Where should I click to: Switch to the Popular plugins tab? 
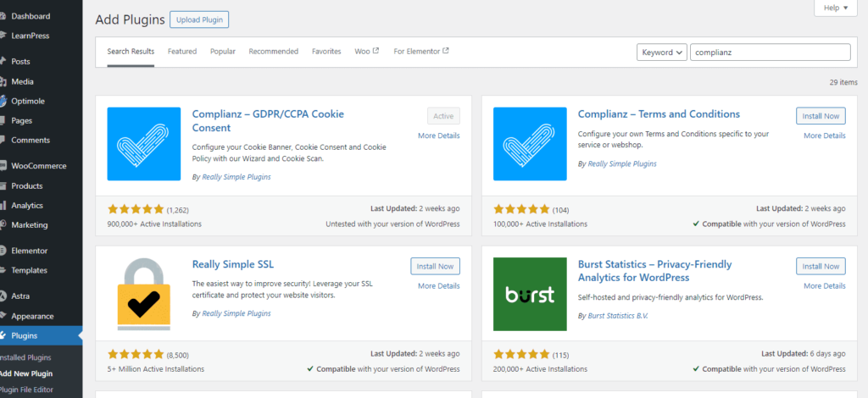pyautogui.click(x=223, y=52)
